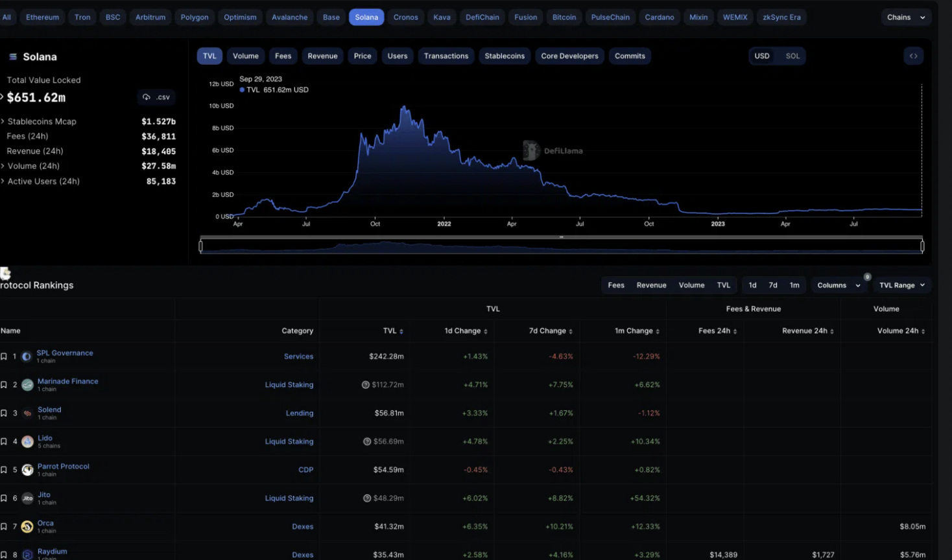952x560 pixels.
Task: Click the info icon beside Lido TVL
Action: (x=367, y=442)
